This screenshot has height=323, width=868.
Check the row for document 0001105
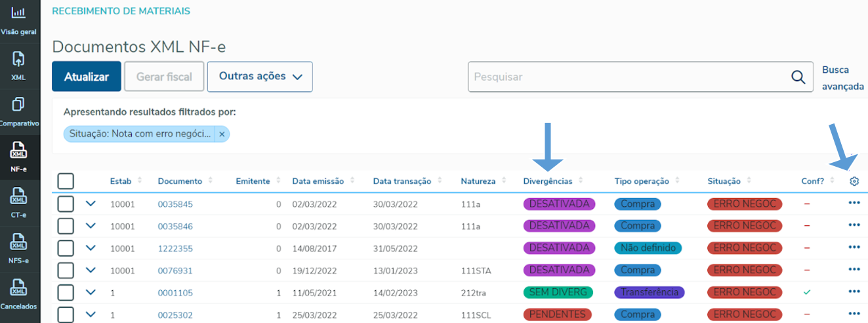pyautogui.click(x=66, y=292)
